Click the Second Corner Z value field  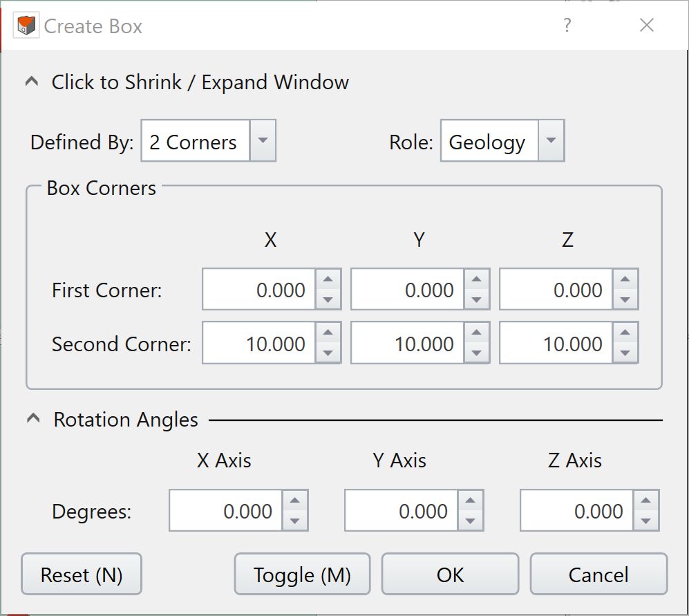tap(556, 343)
